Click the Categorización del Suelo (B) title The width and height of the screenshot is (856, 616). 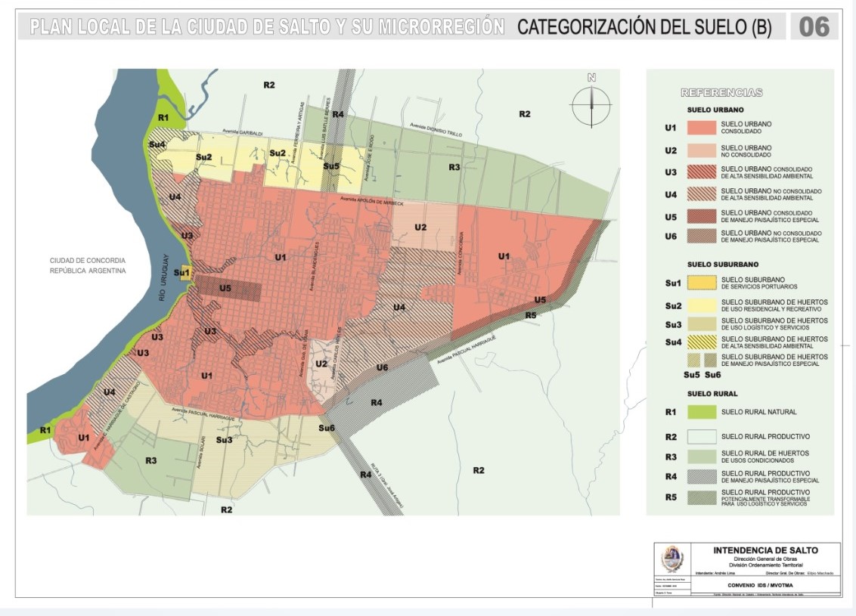point(644,28)
